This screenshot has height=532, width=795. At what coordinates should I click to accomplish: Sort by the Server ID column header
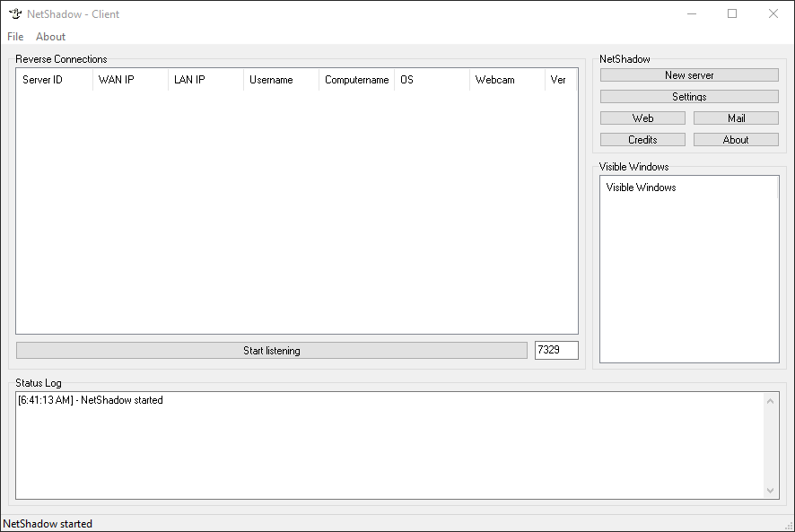tap(54, 80)
